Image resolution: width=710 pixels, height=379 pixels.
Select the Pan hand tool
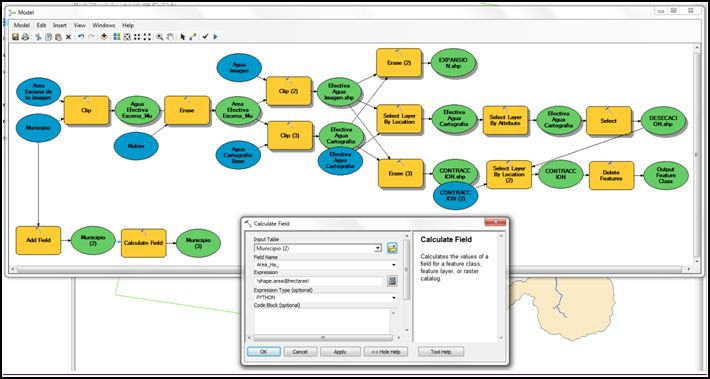(170, 37)
